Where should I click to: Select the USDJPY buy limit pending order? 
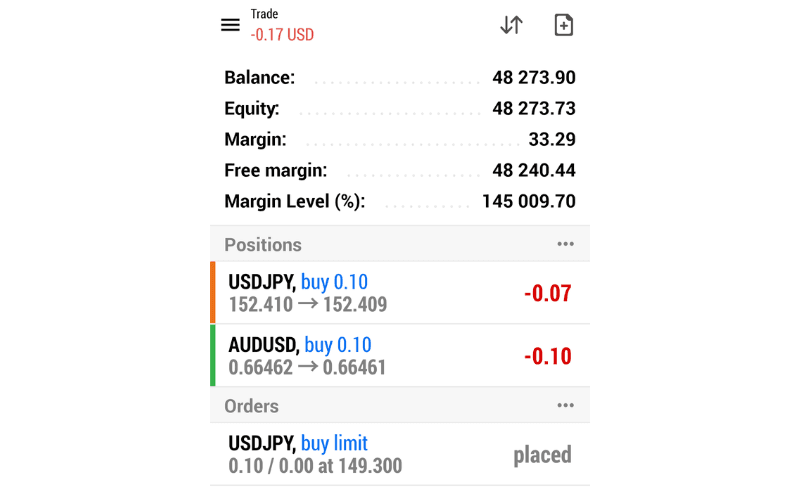point(400,455)
